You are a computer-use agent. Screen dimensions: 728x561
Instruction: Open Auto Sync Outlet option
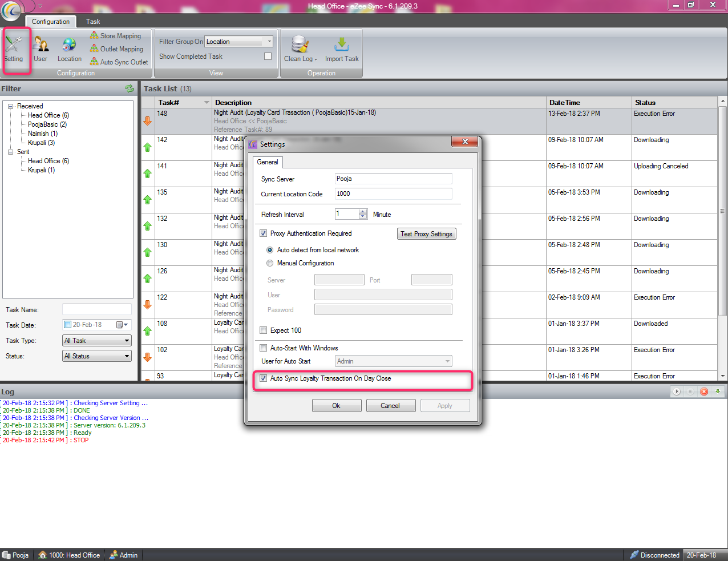119,62
